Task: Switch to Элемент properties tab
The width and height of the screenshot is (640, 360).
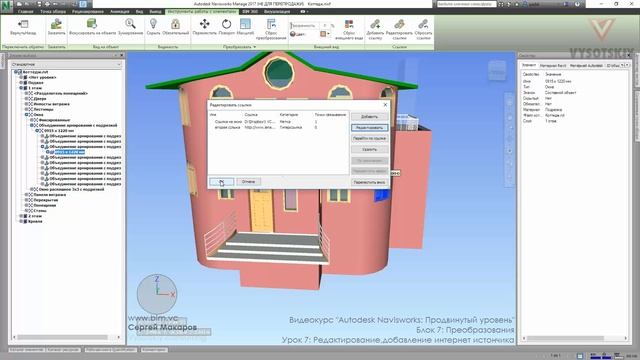Action: [x=529, y=65]
